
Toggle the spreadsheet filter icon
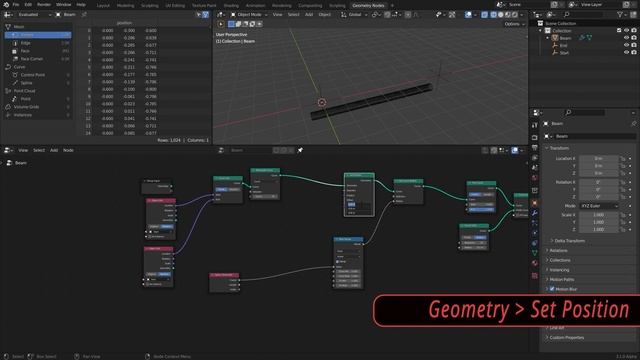206,15
